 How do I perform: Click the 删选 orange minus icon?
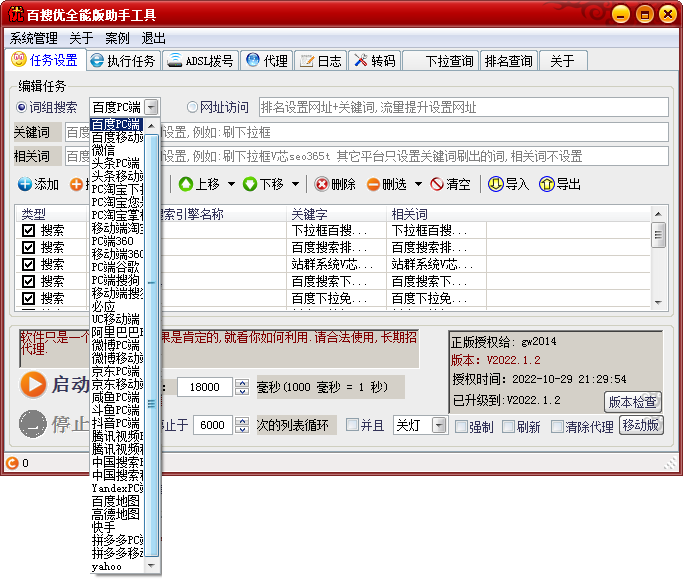[x=373, y=184]
